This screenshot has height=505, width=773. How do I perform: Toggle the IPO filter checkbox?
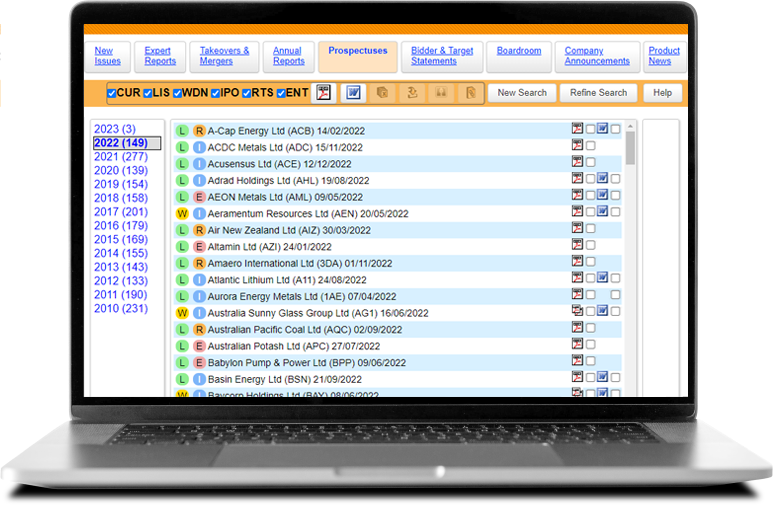[215, 94]
